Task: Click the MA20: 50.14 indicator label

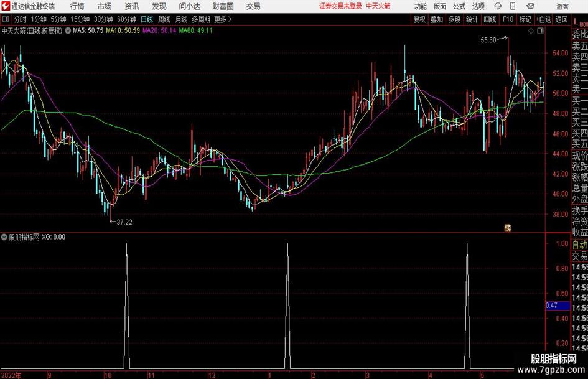Action: click(x=159, y=30)
